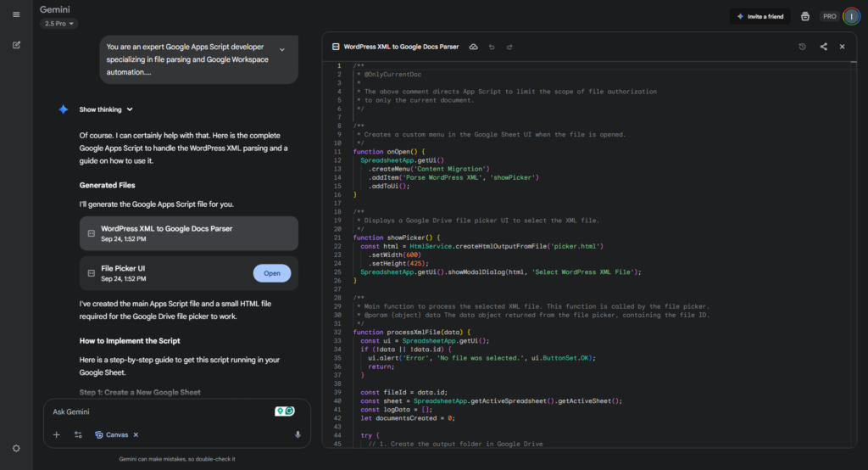Click Invite a friend button
The width and height of the screenshot is (868, 470).
click(x=760, y=17)
